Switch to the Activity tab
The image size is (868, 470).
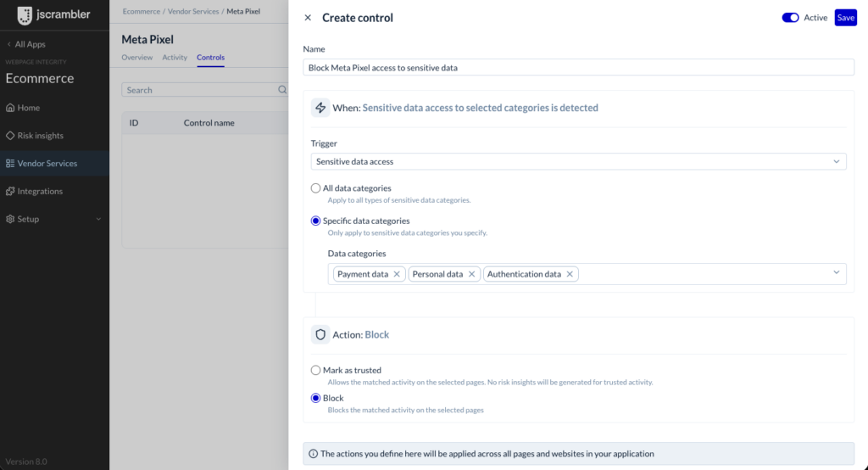[175, 57]
